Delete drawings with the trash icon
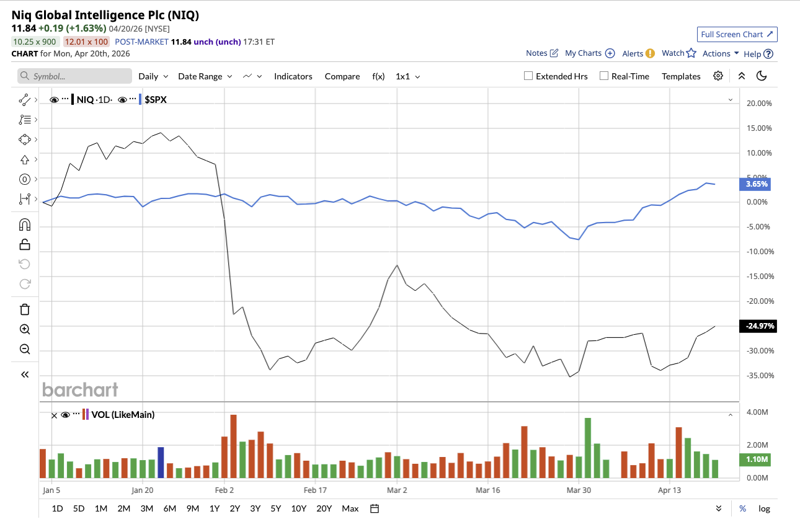This screenshot has height=532, width=800. click(x=25, y=309)
